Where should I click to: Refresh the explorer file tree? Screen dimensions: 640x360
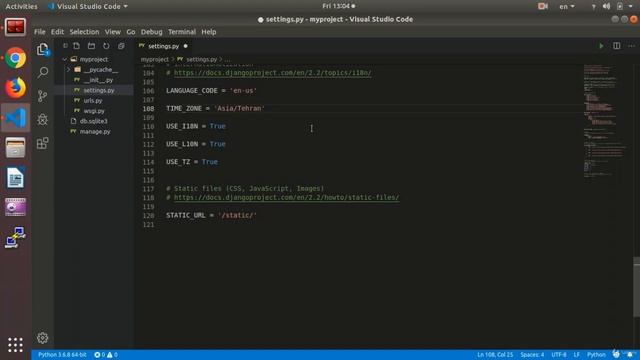coord(106,46)
